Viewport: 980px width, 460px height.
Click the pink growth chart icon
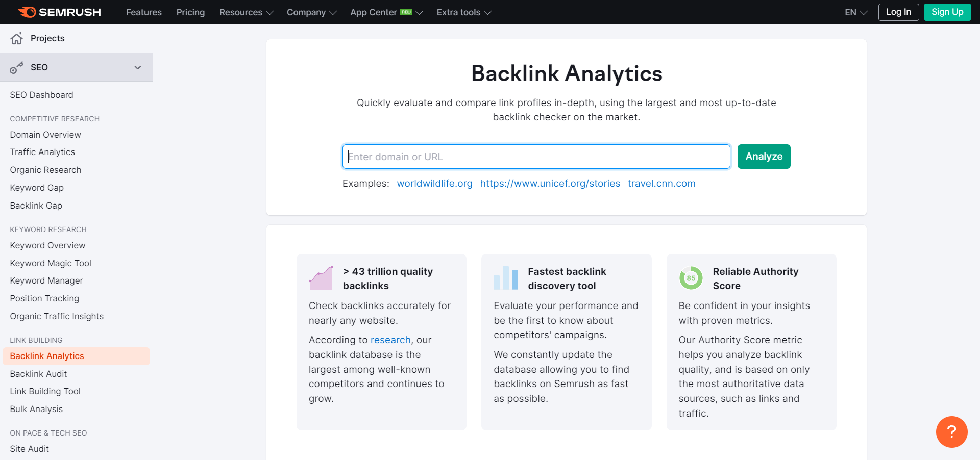pyautogui.click(x=321, y=278)
